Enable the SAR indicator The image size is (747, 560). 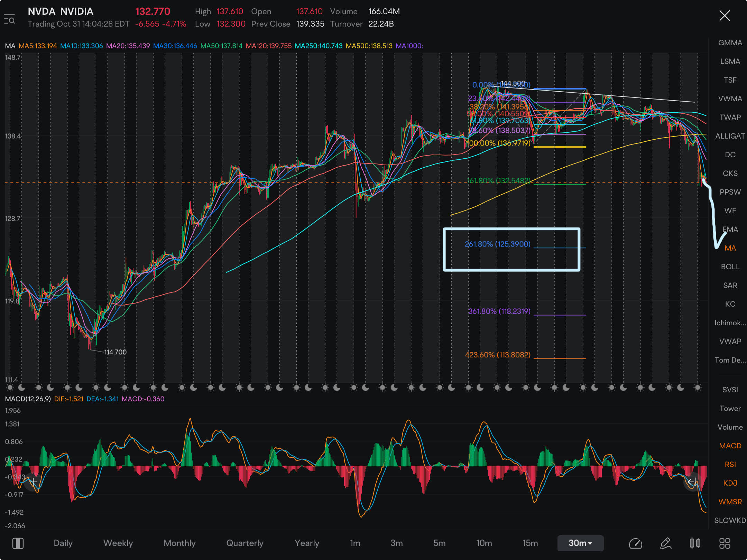pos(730,286)
